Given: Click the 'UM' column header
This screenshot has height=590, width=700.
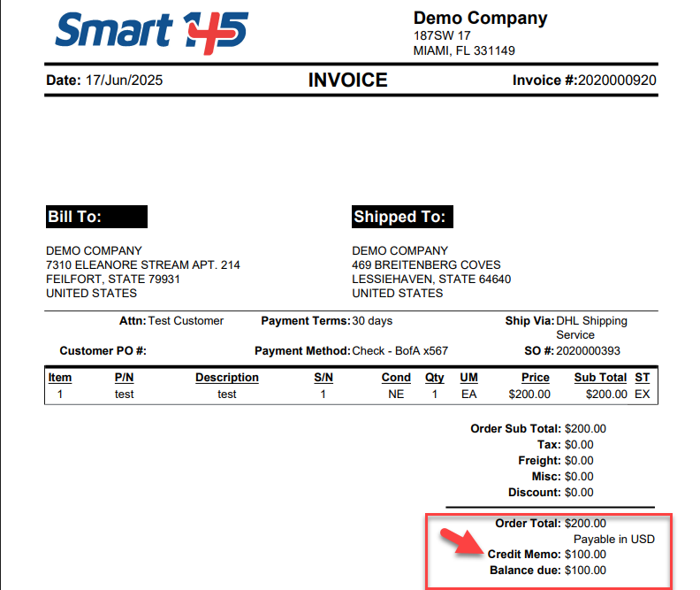Looking at the screenshot, I should tap(468, 378).
